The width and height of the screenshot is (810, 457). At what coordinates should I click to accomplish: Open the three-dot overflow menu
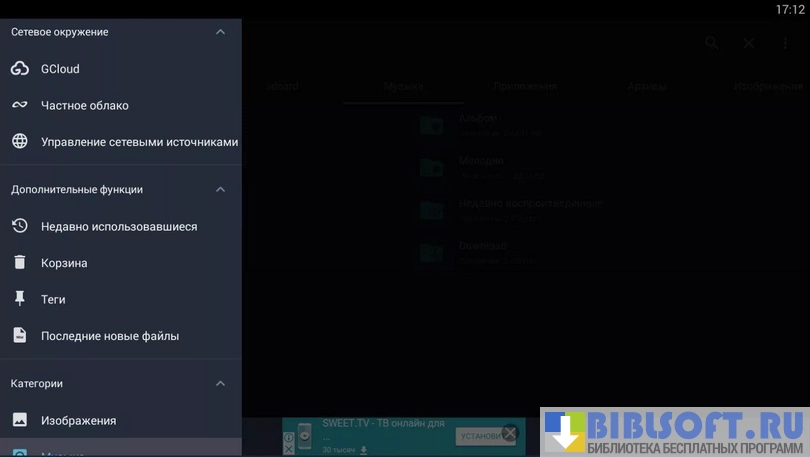click(x=786, y=43)
